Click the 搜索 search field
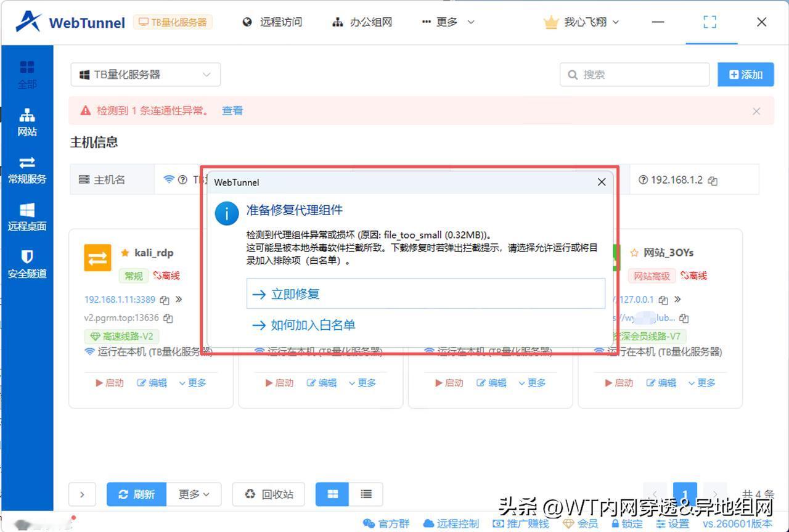The width and height of the screenshot is (789, 532). click(x=636, y=75)
